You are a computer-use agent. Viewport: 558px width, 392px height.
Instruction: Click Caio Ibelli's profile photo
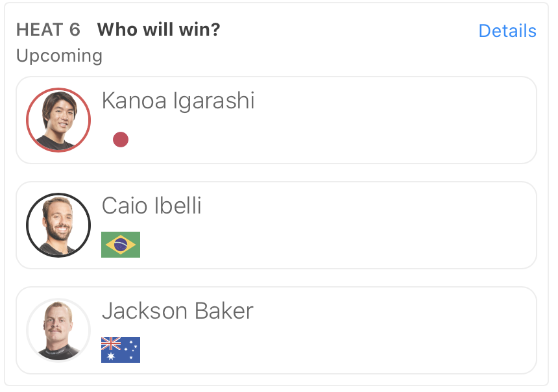pos(58,225)
